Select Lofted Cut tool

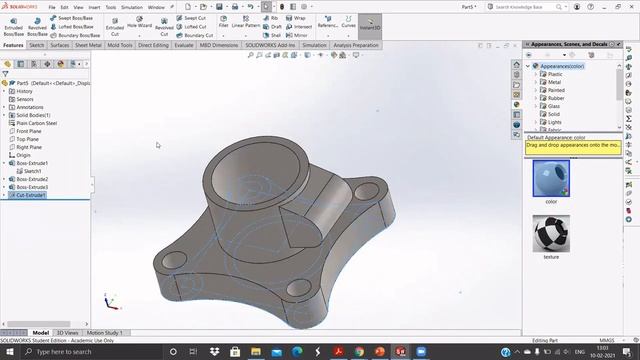(191, 27)
